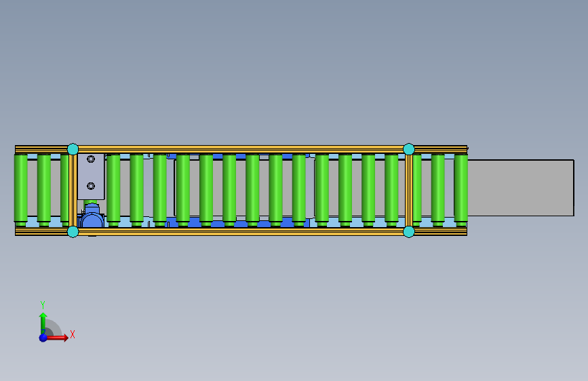Select the blue motor below the gray bracket
Image resolution: width=588 pixels, height=381 pixels.
point(92,217)
